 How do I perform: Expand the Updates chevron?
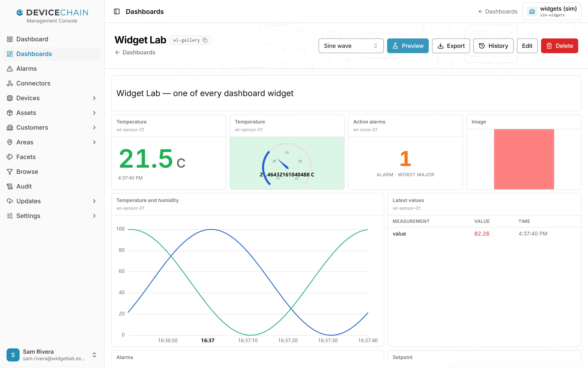94,201
